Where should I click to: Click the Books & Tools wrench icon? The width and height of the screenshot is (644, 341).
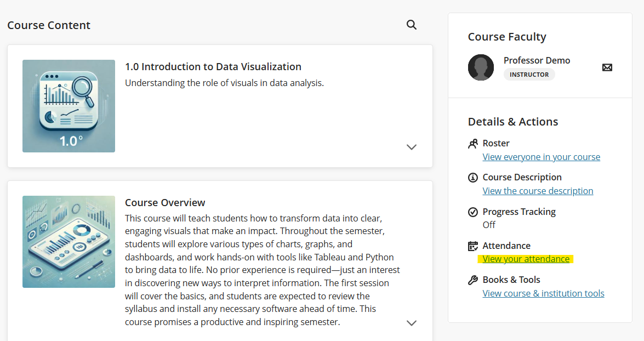pos(473,280)
